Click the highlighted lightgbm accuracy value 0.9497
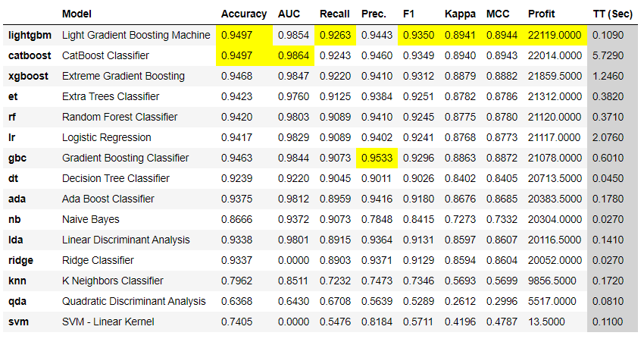This screenshot has width=644, height=342. (x=243, y=35)
